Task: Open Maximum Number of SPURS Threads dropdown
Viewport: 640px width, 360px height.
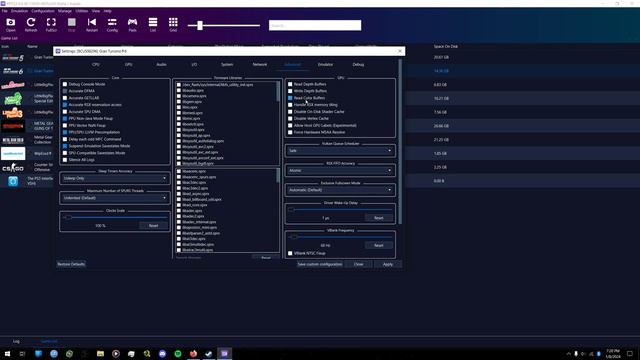Action: 115,198
